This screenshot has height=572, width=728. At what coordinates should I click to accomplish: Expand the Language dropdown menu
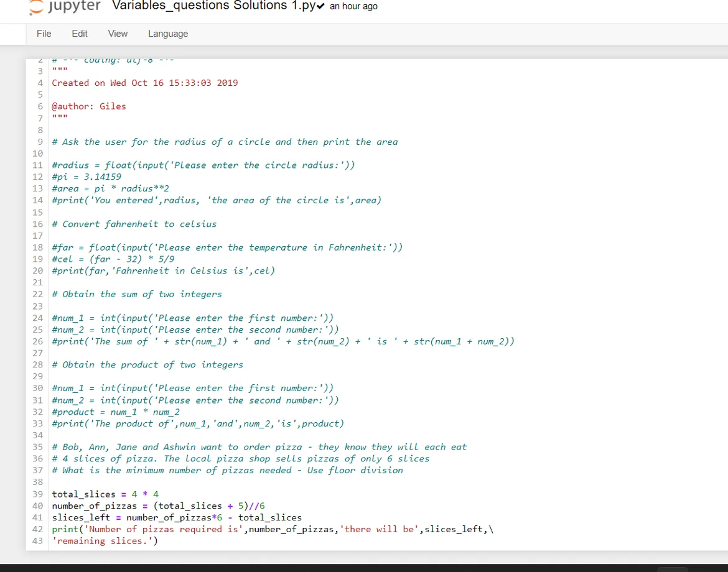[168, 34]
